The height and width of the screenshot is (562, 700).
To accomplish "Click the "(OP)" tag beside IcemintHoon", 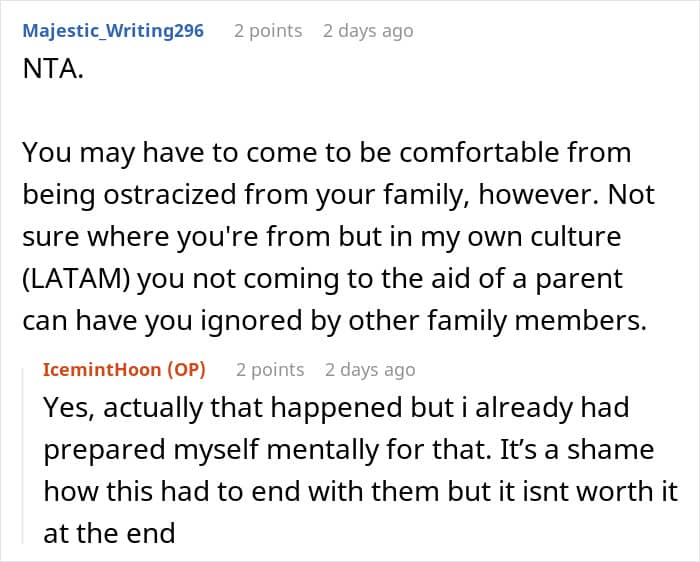I will [184, 370].
